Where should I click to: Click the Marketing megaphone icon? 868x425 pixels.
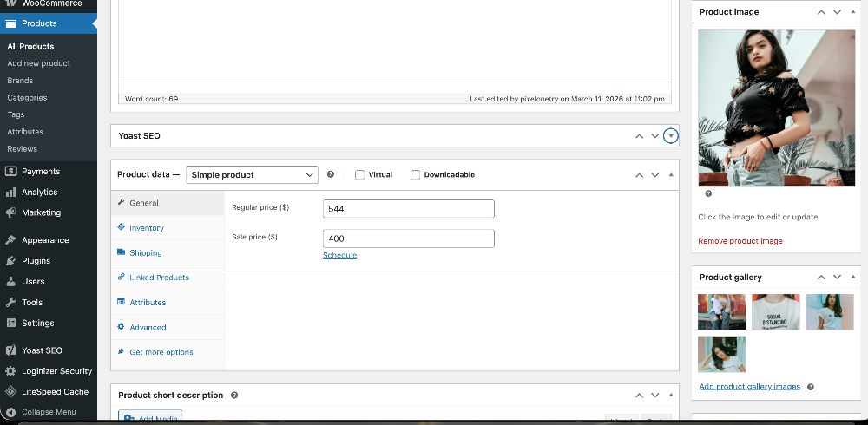[10, 212]
